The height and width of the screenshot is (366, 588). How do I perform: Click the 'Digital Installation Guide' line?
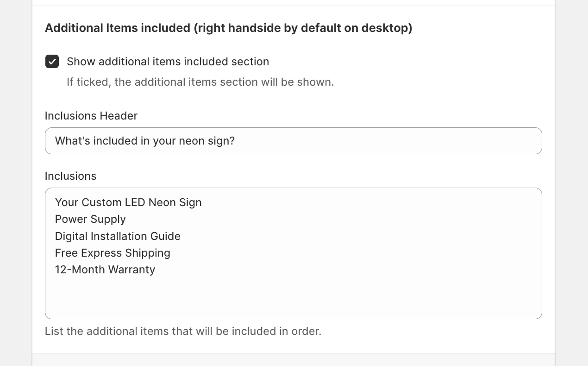pyautogui.click(x=118, y=236)
